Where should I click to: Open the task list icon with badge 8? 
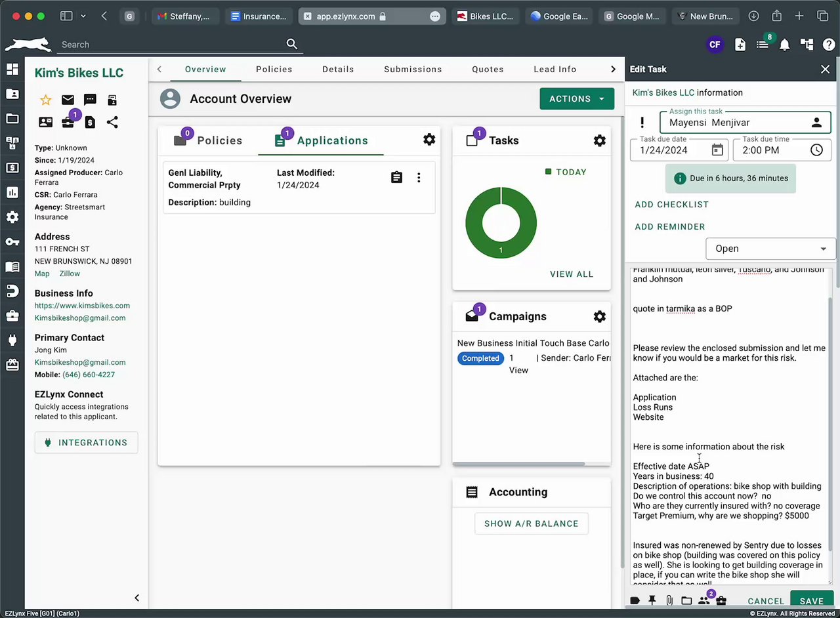(763, 44)
